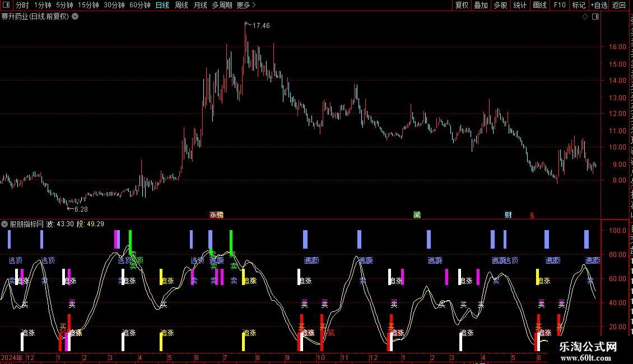Open 多周期 multi-period view
The height and width of the screenshot is (364, 633).
222,5
